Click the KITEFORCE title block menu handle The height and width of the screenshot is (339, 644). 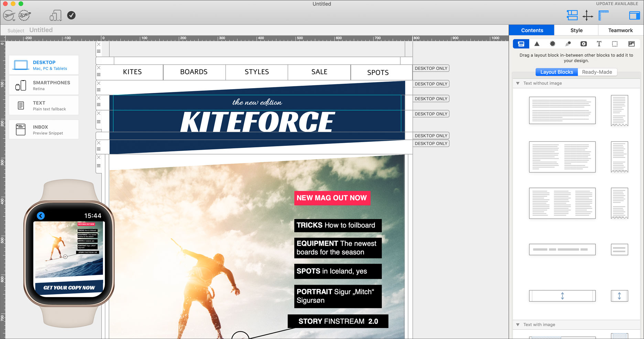click(x=99, y=122)
